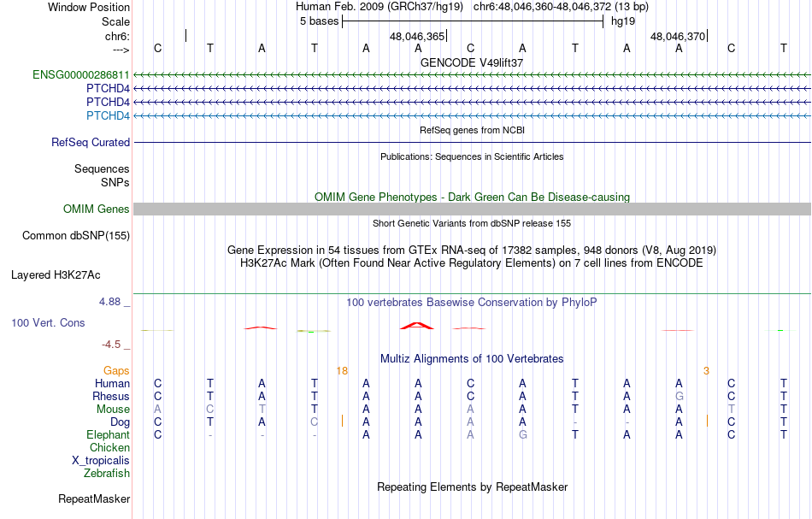This screenshot has height=519, width=812.
Task: Click the RepeatMasker track label
Action: [x=94, y=498]
